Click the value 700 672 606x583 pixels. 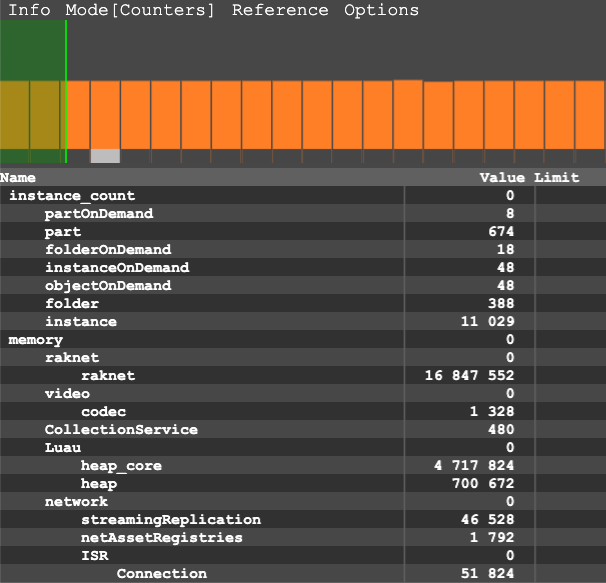click(x=483, y=483)
